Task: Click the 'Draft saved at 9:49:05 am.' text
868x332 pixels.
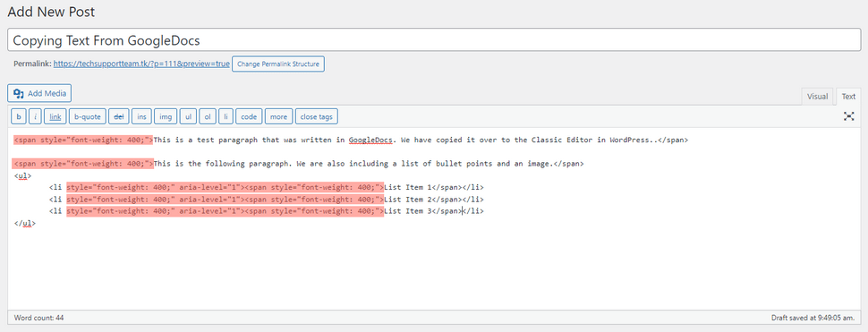Action: (813, 319)
